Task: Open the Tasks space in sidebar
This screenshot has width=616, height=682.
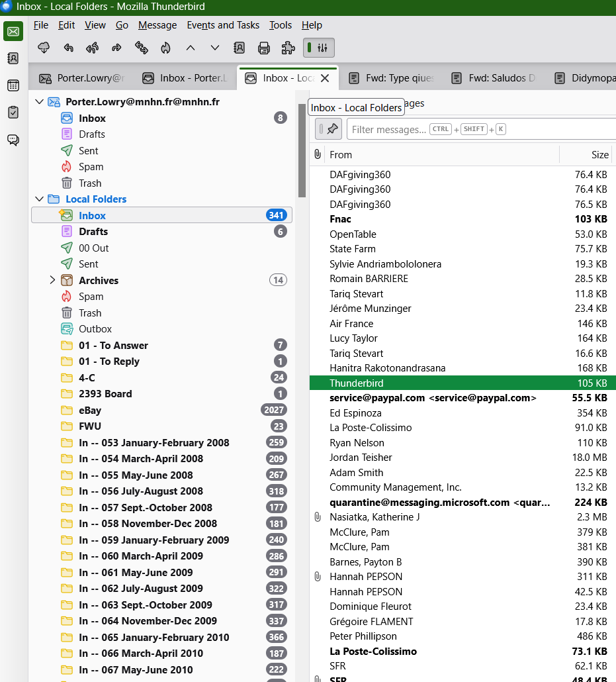Action: click(13, 112)
